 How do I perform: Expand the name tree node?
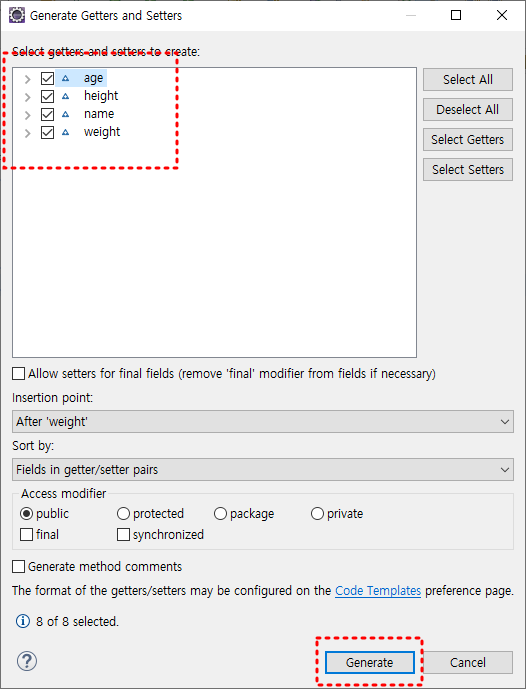28,115
